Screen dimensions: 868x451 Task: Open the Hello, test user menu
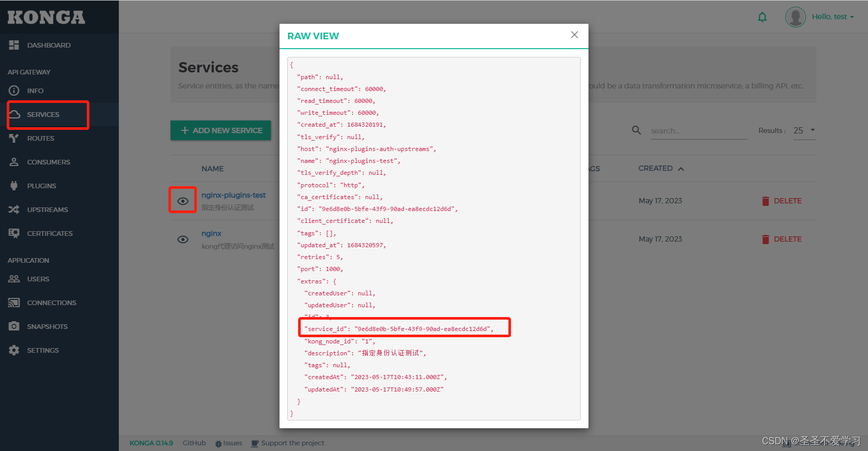click(x=833, y=17)
